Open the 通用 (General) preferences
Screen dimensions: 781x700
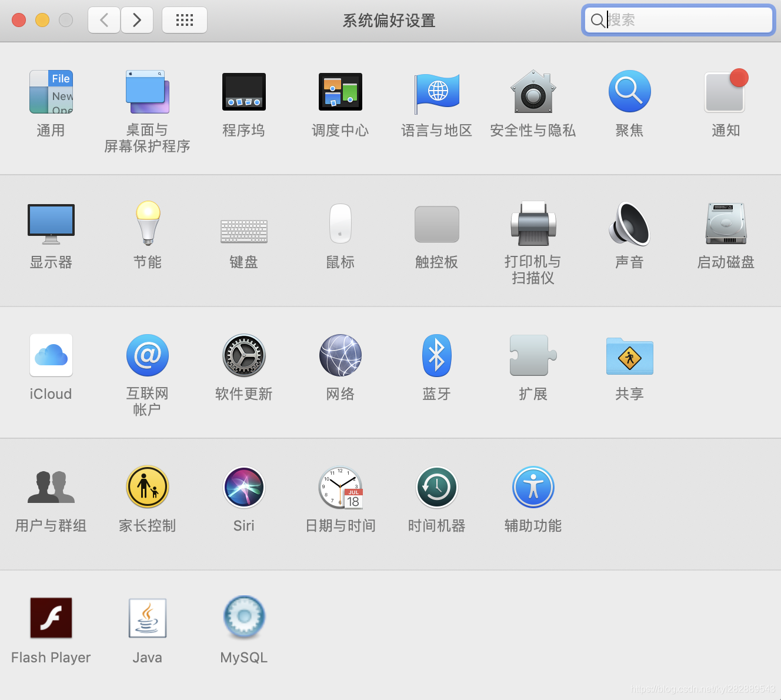(x=51, y=92)
